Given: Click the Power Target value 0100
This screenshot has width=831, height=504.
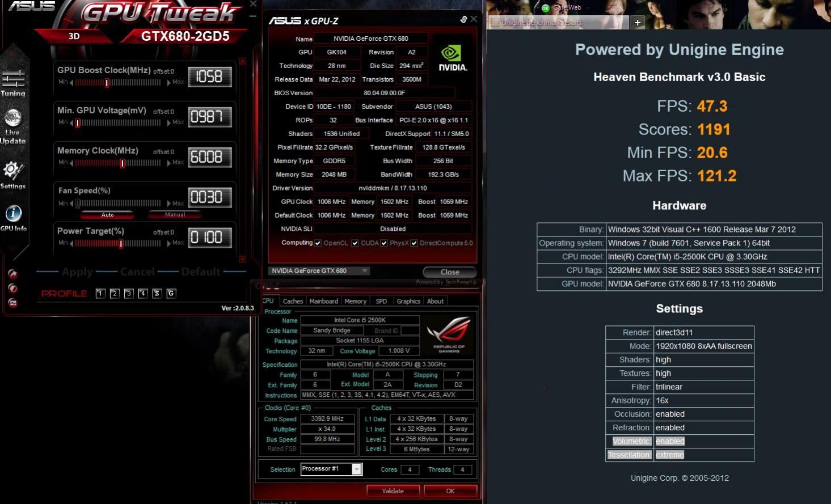Looking at the screenshot, I should [x=209, y=238].
